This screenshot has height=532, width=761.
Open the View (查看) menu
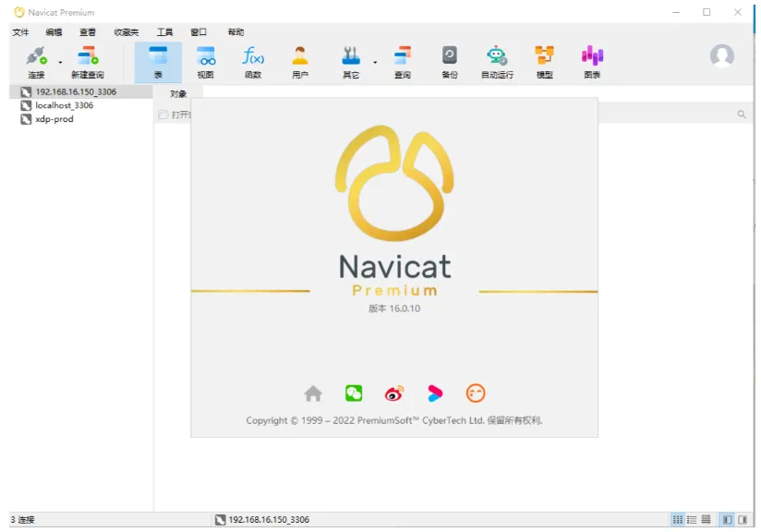coord(88,32)
